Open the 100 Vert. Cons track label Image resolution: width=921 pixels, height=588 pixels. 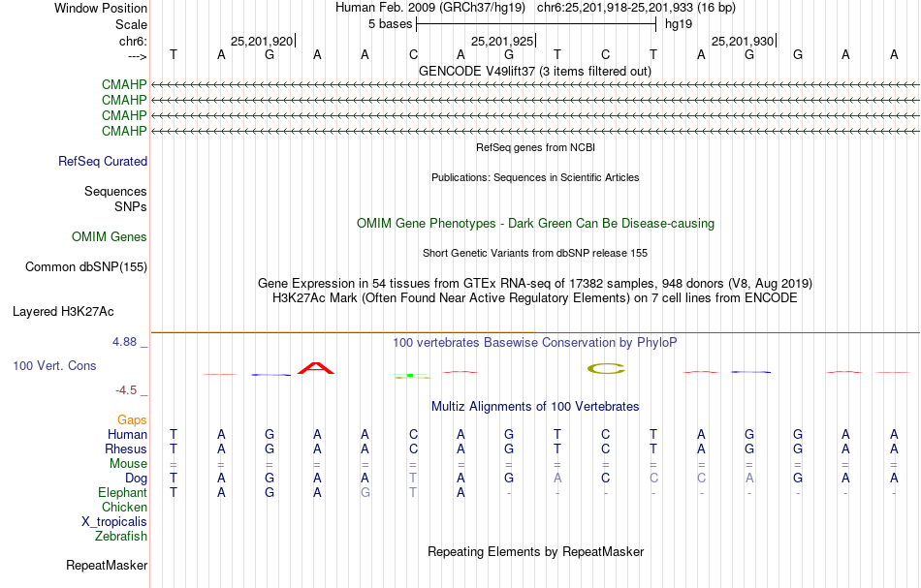point(54,366)
